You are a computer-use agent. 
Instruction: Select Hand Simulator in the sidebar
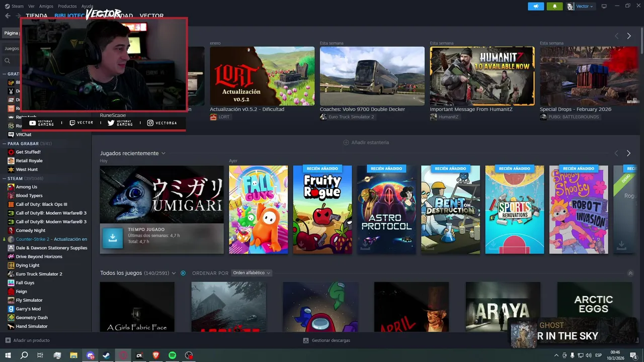coord(32,326)
